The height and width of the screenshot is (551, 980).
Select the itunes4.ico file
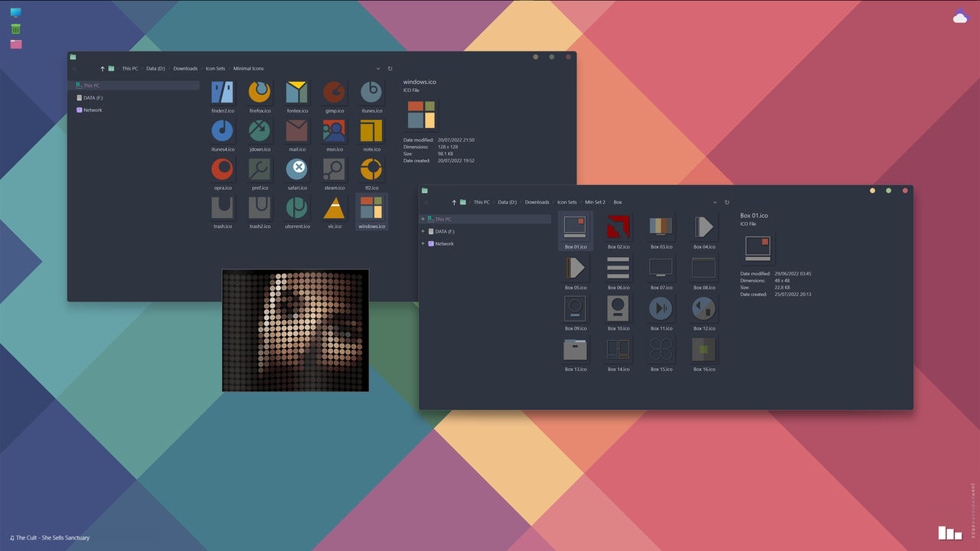click(223, 135)
